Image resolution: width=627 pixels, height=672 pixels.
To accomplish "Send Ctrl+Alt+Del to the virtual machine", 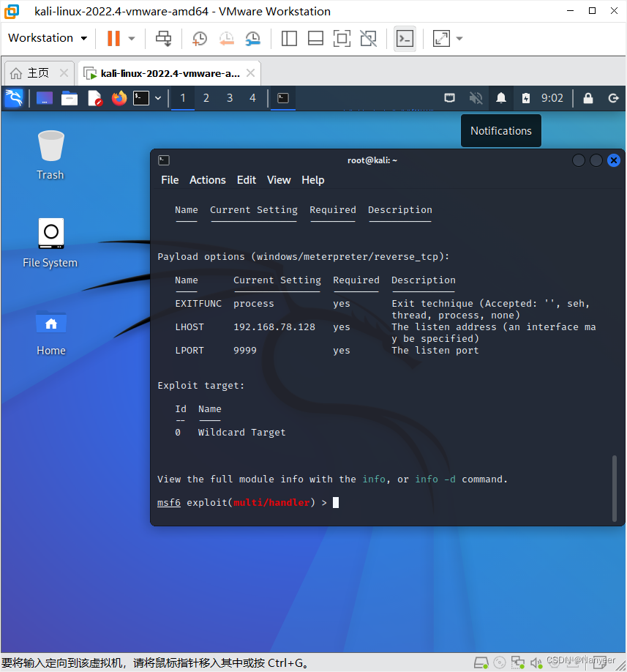I will (163, 38).
